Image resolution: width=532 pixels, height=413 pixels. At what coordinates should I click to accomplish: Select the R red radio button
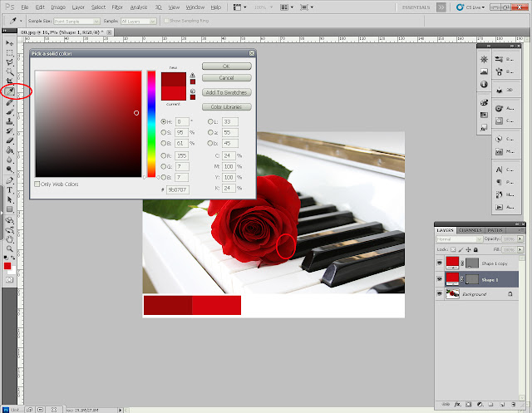pyautogui.click(x=164, y=155)
